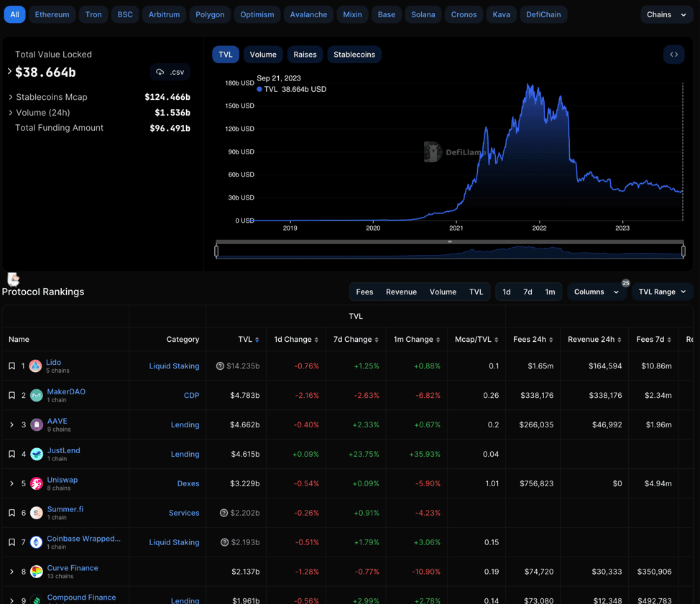700x604 pixels.
Task: Click the left handle of the chart range slider
Action: 216,251
